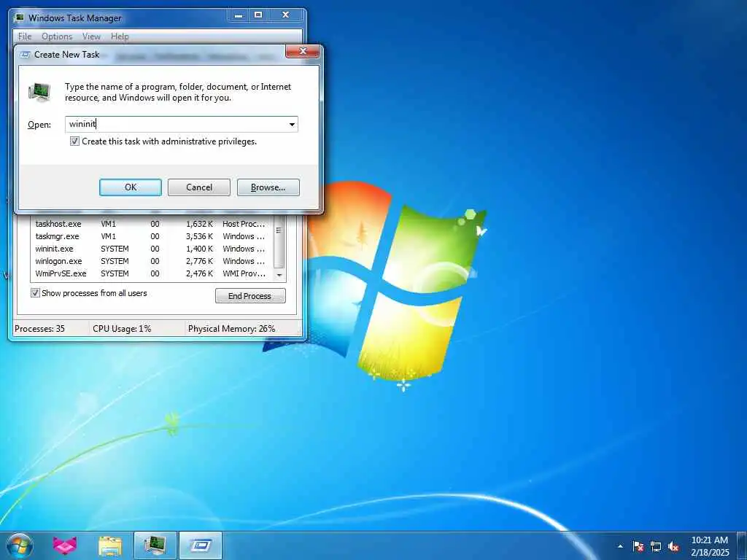This screenshot has width=747, height=560.
Task: Open the Options menu
Action: pyautogui.click(x=57, y=36)
